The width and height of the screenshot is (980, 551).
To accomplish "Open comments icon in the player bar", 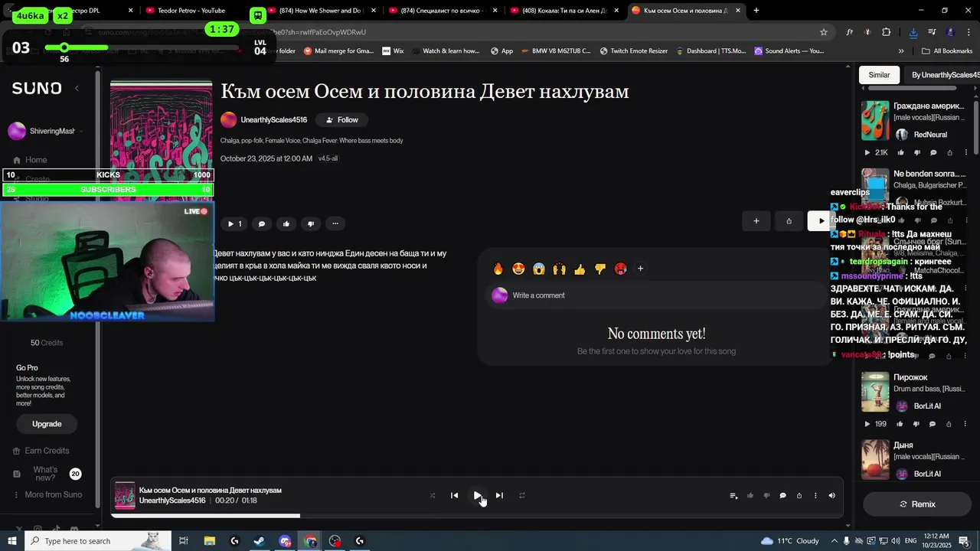I will [x=782, y=496].
